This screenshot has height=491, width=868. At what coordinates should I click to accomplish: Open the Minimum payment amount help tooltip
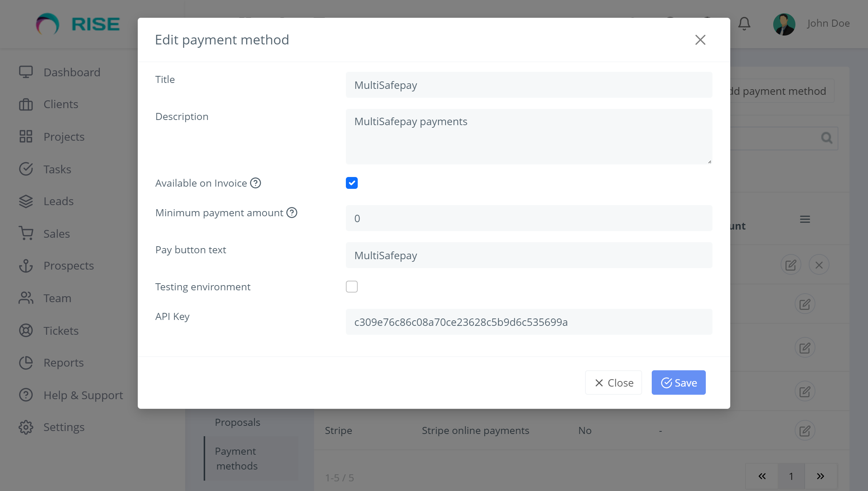pyautogui.click(x=291, y=213)
